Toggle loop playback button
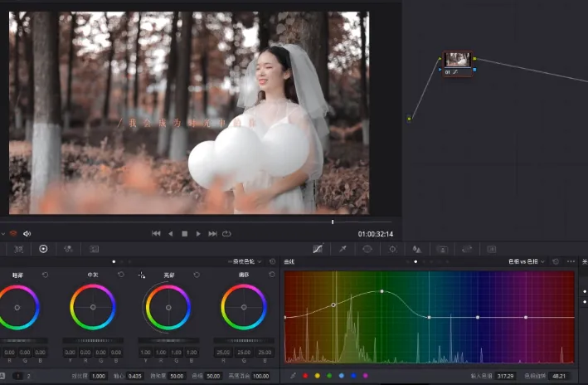Screen dimensions: 588x385 (226, 234)
